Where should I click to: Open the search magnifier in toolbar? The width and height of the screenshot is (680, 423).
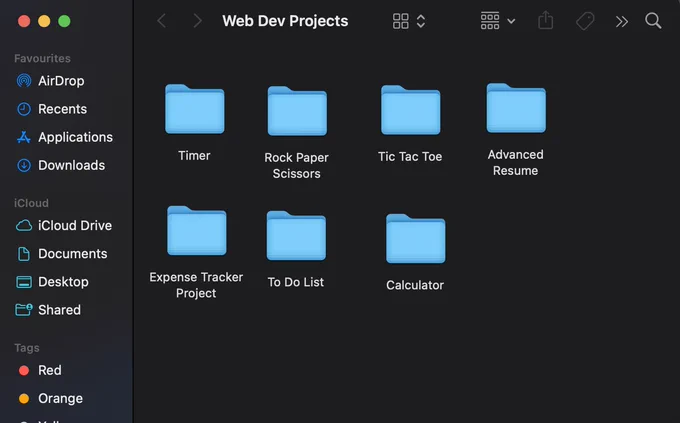tap(653, 21)
